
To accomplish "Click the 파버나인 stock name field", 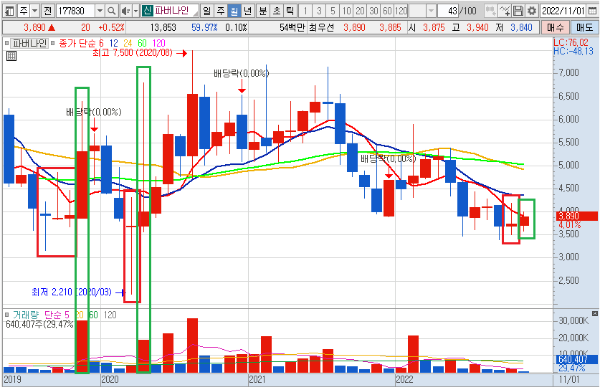I will [x=176, y=10].
